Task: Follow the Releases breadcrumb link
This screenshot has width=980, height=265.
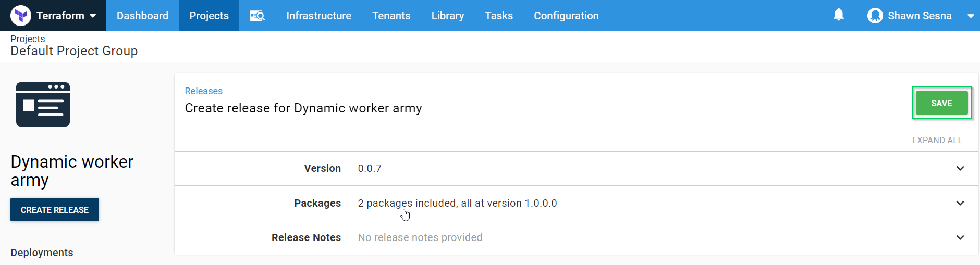Action: [203, 91]
